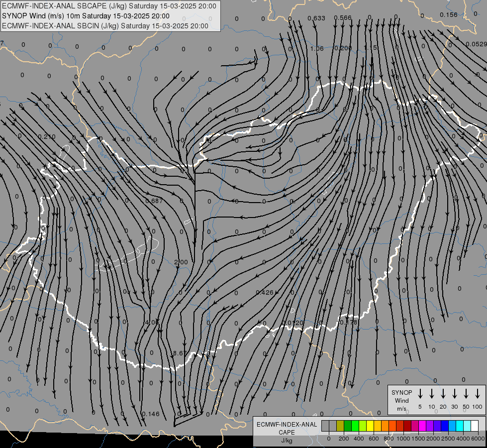Click the 1000 tick label on CAPE legend
The width and height of the screenshot is (487, 448).
403,439
